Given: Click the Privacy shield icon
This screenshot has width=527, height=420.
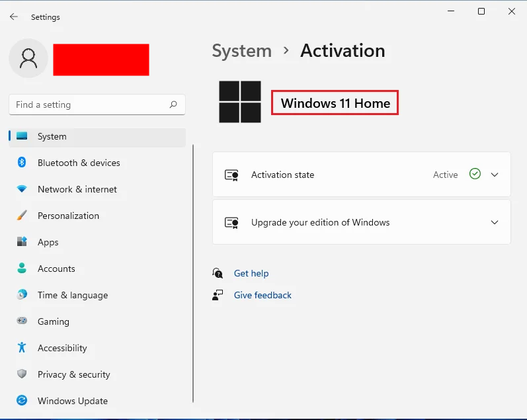Looking at the screenshot, I should [x=22, y=374].
